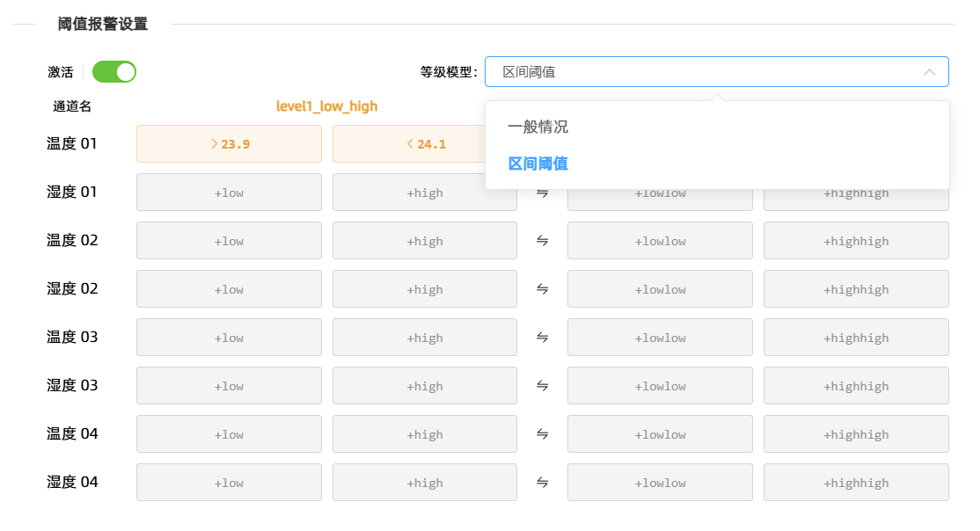Add highhigh threshold for 湿度 04

(856, 483)
